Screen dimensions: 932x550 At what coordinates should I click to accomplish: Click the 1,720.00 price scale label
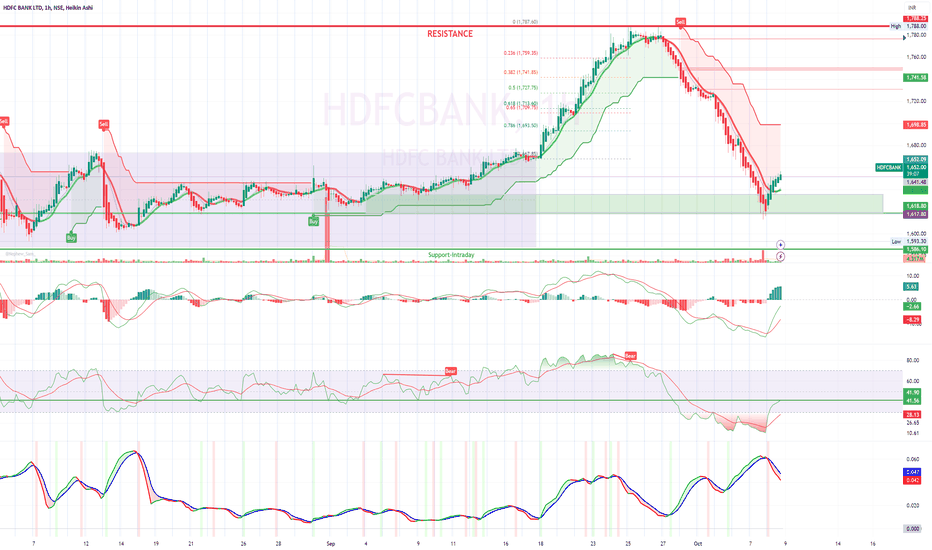[x=916, y=101]
